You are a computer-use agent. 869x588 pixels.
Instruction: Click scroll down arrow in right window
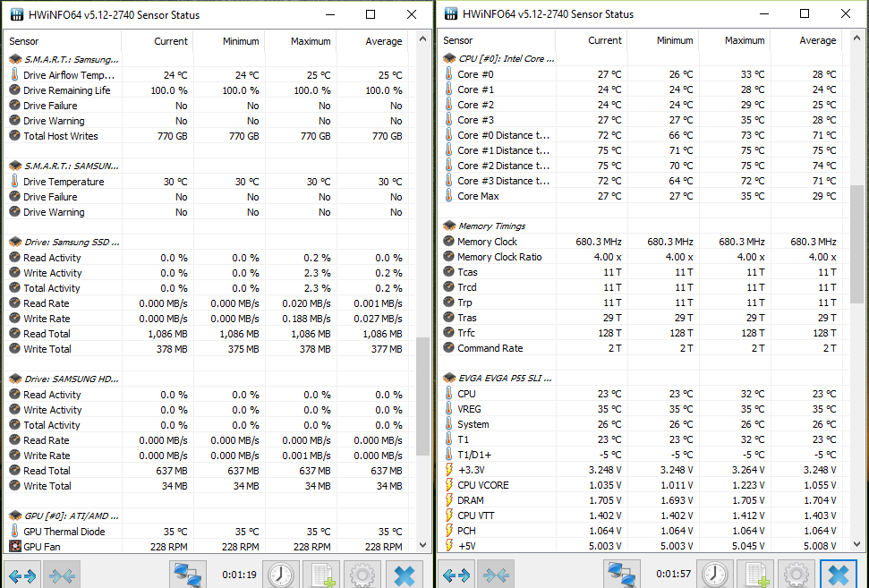(856, 544)
